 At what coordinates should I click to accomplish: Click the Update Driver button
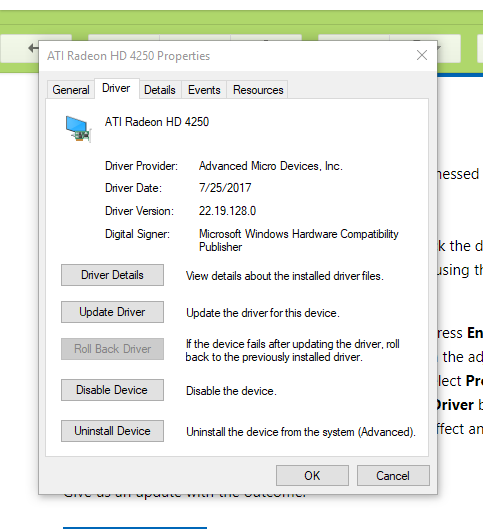[x=112, y=312]
